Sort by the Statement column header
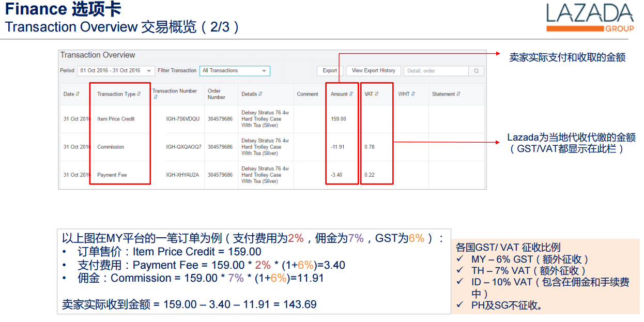 pyautogui.click(x=447, y=94)
